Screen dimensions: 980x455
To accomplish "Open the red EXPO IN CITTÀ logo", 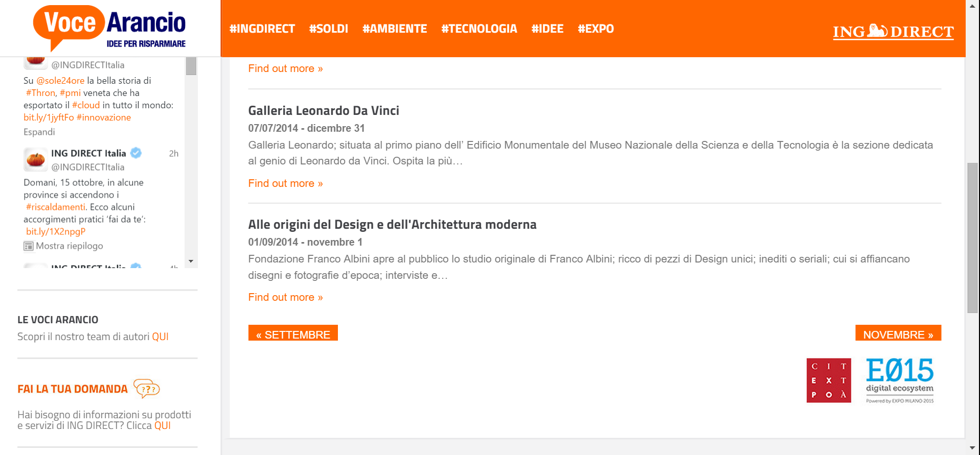I will point(828,380).
